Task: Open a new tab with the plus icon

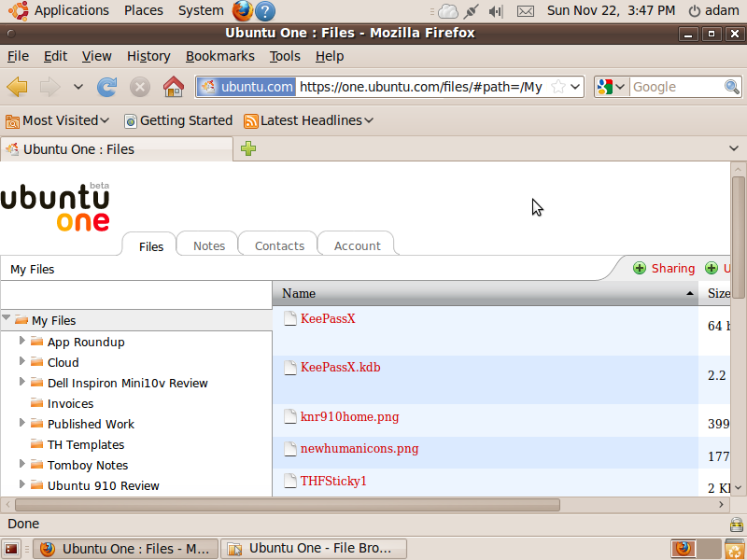Action: tap(248, 148)
